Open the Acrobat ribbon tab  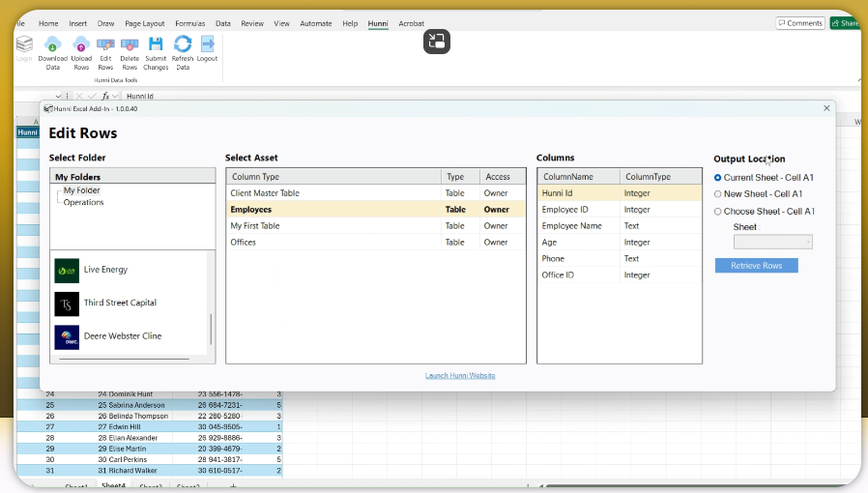coord(412,23)
